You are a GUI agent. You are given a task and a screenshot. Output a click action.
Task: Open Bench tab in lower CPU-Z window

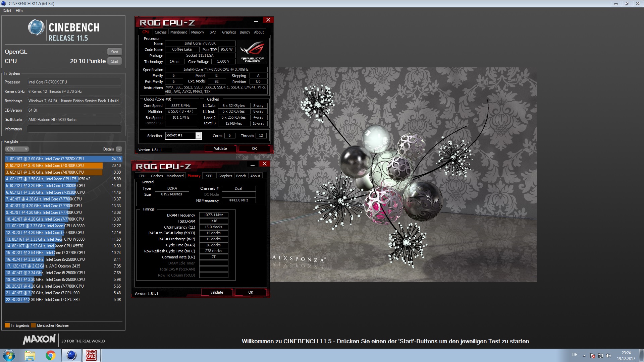(241, 176)
